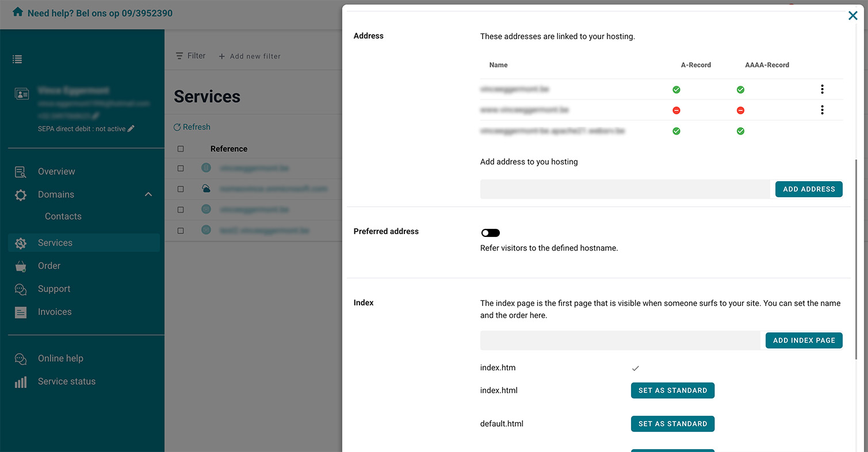Click the Overview icon in the sidebar
This screenshot has width=868, height=452.
pos(21,171)
